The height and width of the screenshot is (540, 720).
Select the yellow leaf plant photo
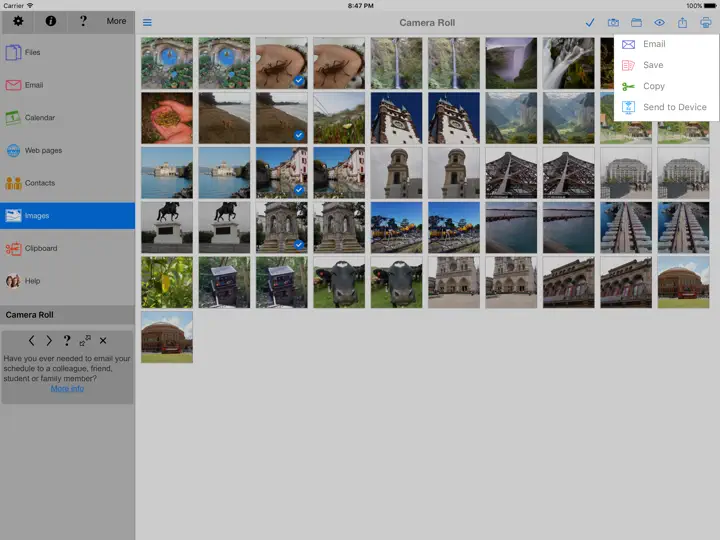(167, 282)
